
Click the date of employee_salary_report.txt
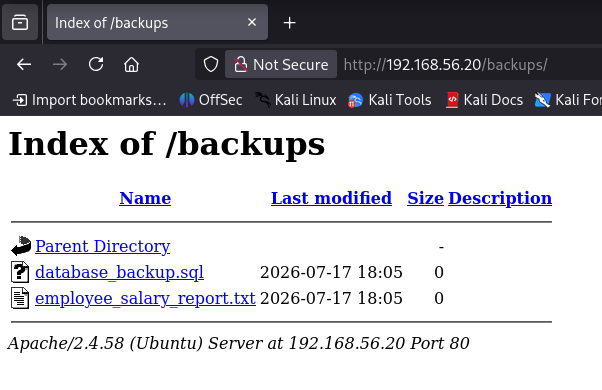tap(331, 298)
